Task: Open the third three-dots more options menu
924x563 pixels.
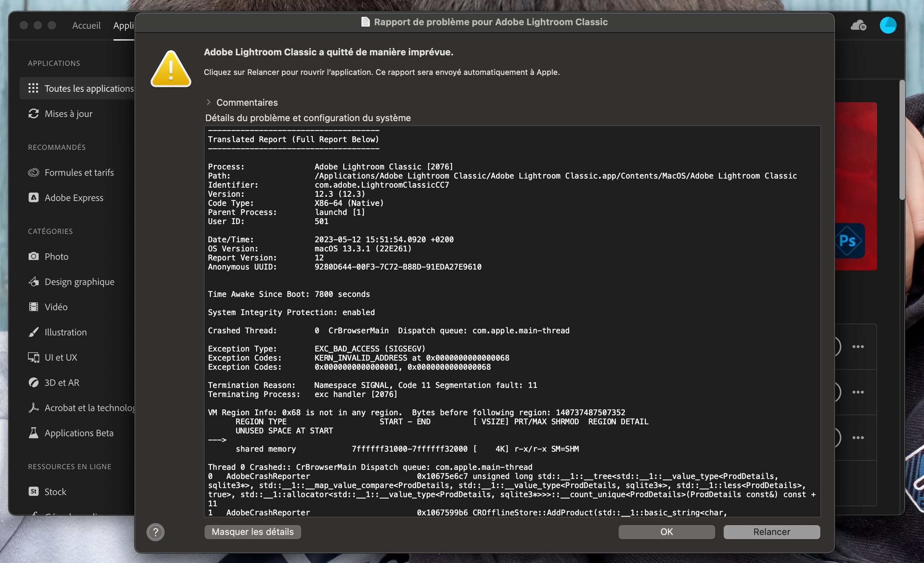Action: 858,438
